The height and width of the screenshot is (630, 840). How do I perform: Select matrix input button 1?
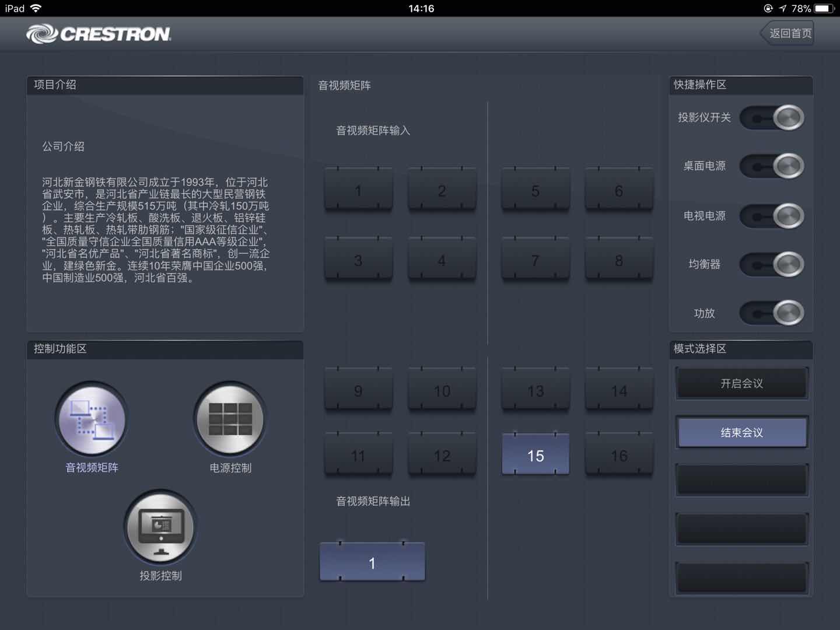point(358,190)
